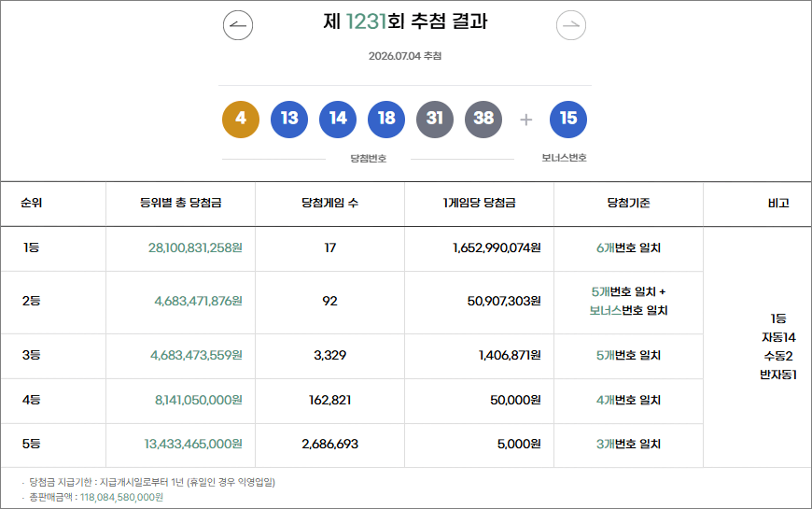Click the 비고 column header
The height and width of the screenshot is (509, 812).
pyautogui.click(x=778, y=204)
